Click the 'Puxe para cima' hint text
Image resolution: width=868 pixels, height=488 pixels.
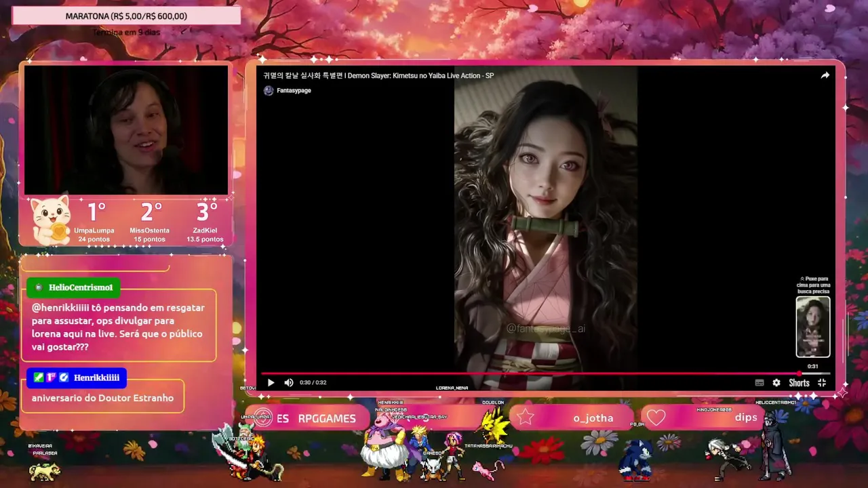point(812,285)
